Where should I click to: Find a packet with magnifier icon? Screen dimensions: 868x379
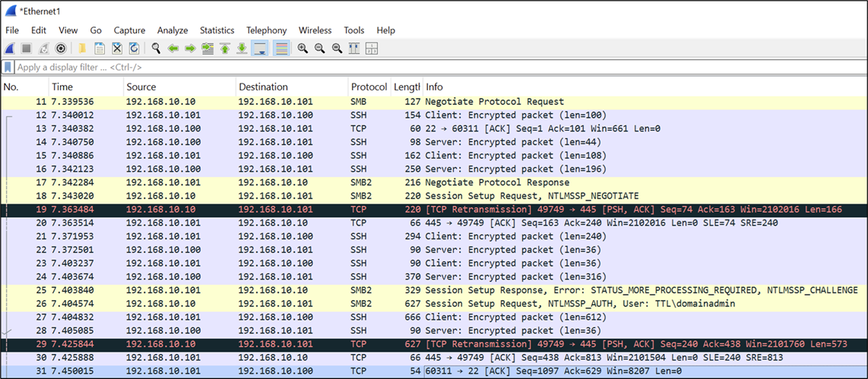pyautogui.click(x=156, y=49)
